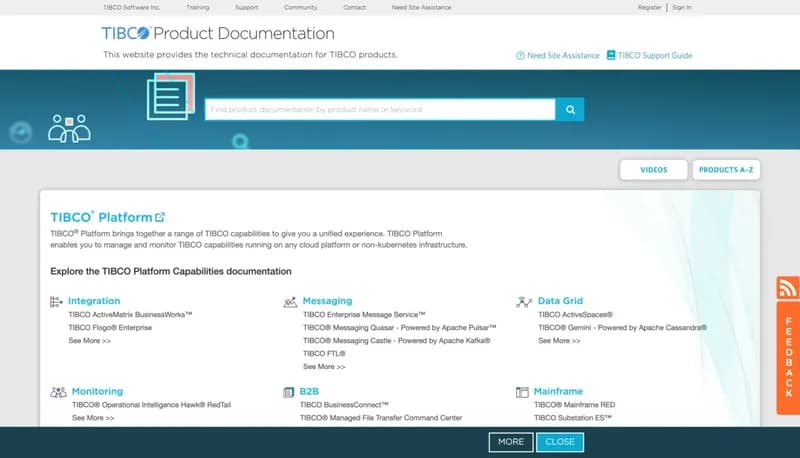
Task: Click the search magnifier button
Action: tap(570, 109)
